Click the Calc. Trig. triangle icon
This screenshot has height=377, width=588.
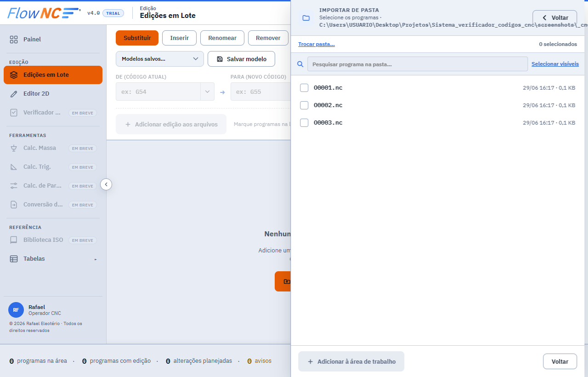(14, 167)
